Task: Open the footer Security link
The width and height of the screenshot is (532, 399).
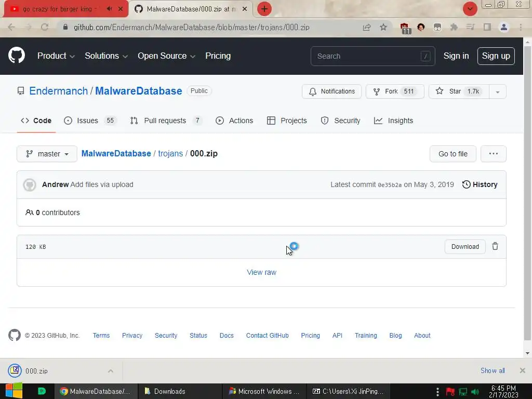Action: (x=166, y=335)
